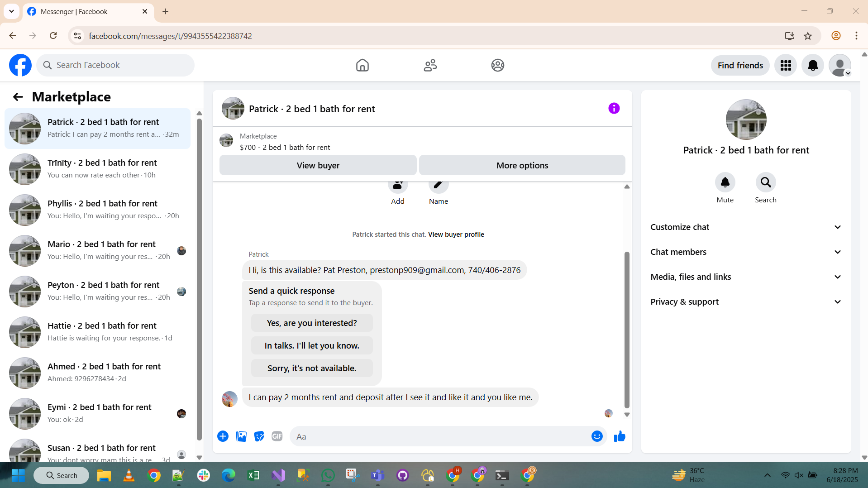
Task: Click the chat messages scrollbar
Action: coord(627,330)
